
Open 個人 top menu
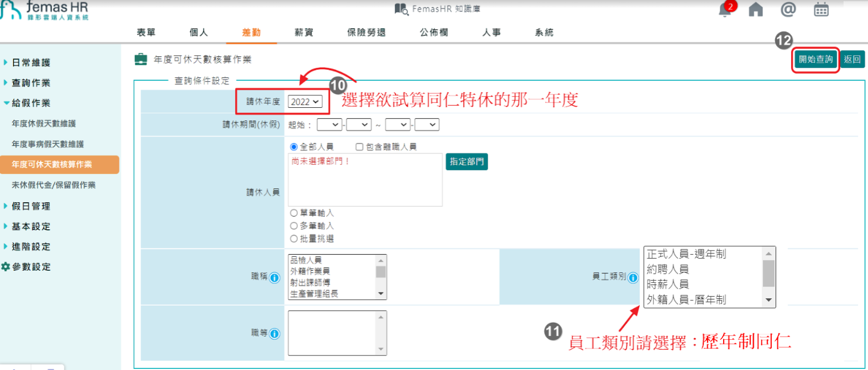pos(199,32)
